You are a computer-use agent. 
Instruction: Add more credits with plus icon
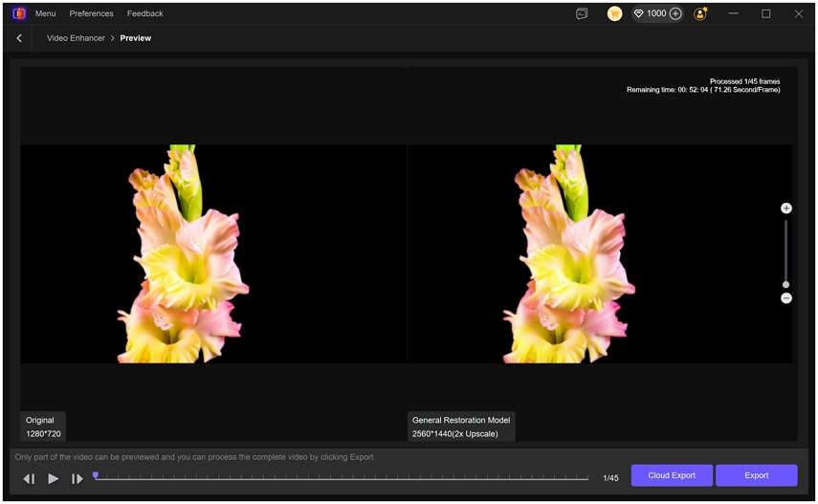[x=675, y=13]
